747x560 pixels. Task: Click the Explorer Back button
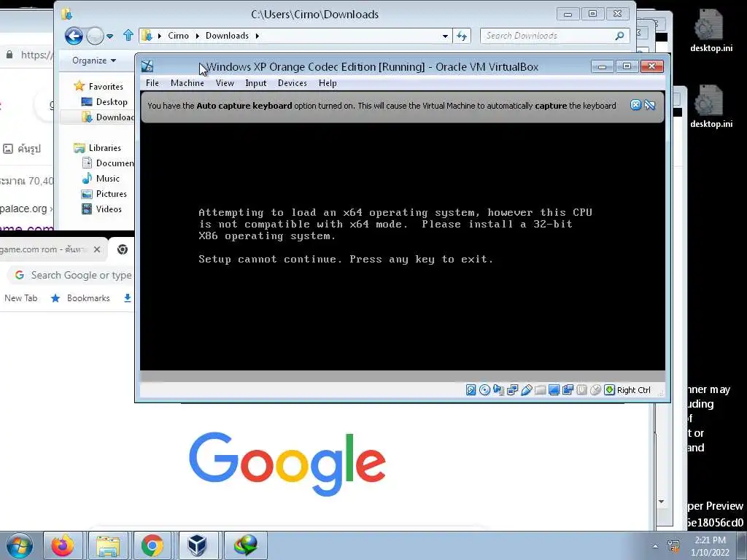pos(74,36)
